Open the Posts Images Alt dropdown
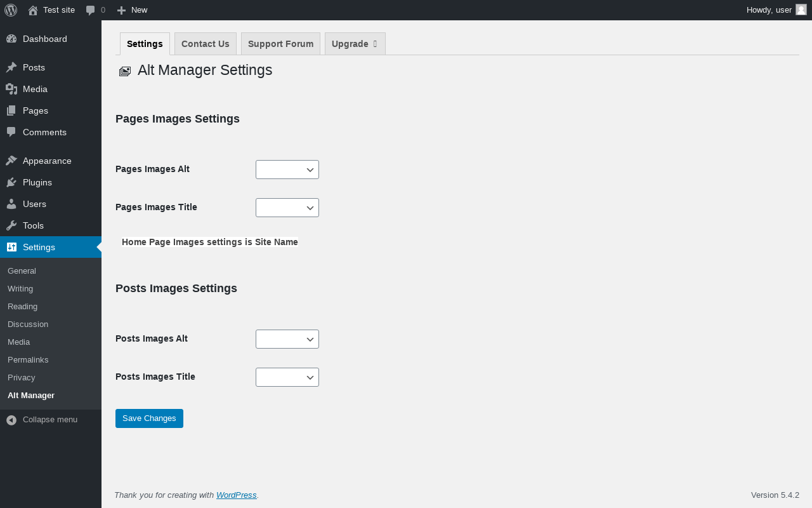 [287, 339]
